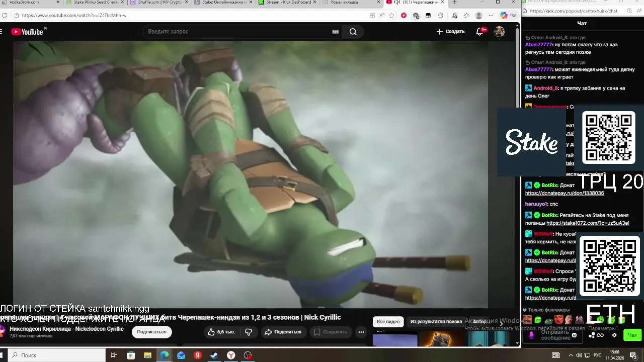Click the Только фолловеры label in chat
Viewport: 644px width, 362px height.
tap(549, 310)
